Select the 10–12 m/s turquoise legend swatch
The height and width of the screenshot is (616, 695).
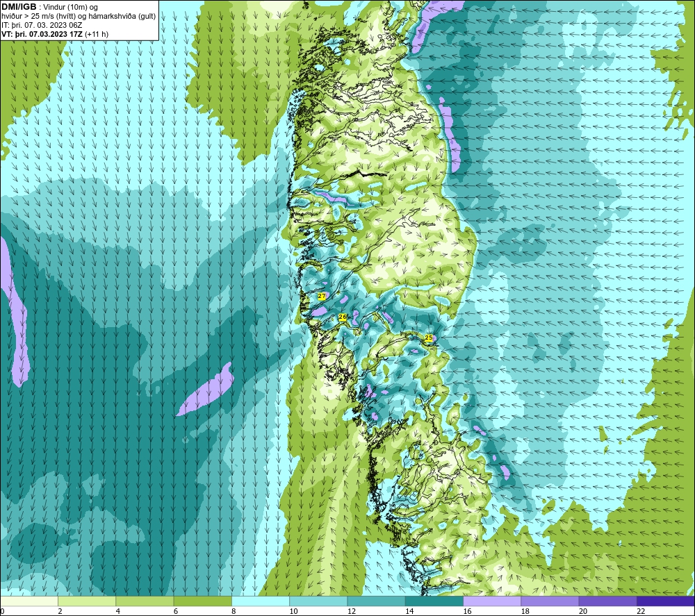click(318, 601)
